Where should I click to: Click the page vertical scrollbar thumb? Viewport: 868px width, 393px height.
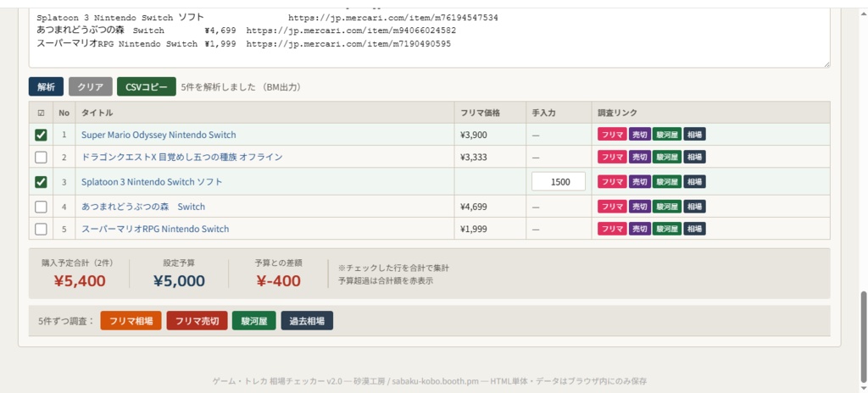tap(864, 338)
